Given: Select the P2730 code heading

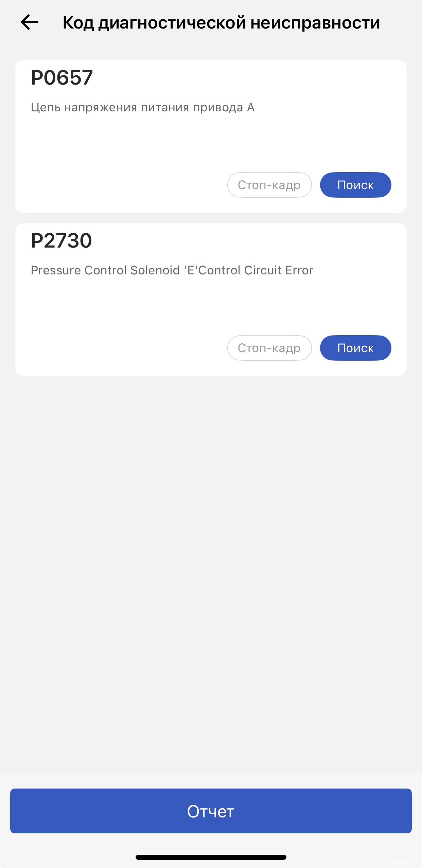Looking at the screenshot, I should (x=61, y=240).
